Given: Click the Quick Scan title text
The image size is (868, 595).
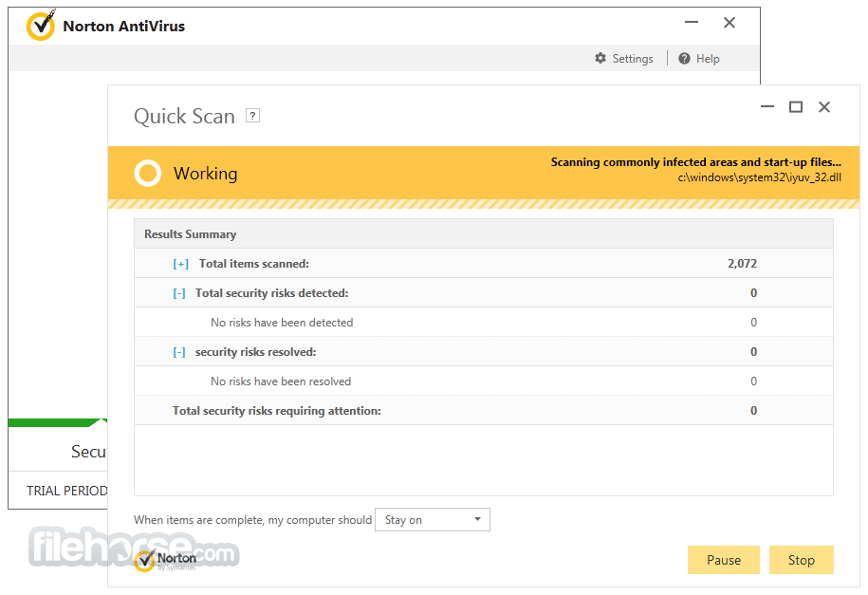Looking at the screenshot, I should click(184, 117).
